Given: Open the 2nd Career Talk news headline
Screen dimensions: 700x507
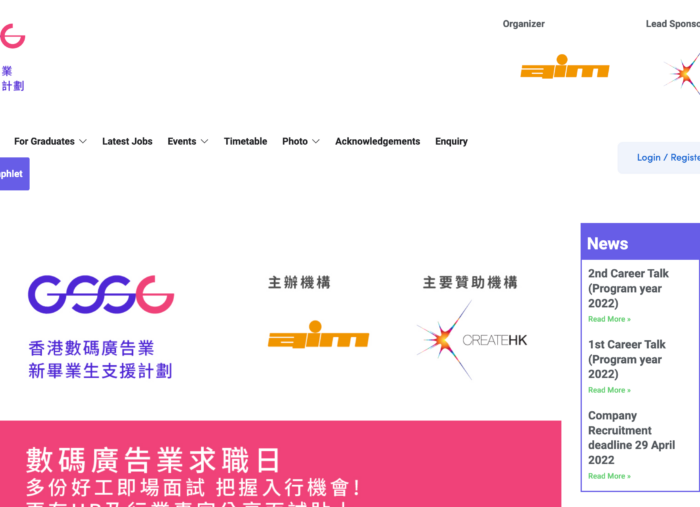Looking at the screenshot, I should click(628, 288).
